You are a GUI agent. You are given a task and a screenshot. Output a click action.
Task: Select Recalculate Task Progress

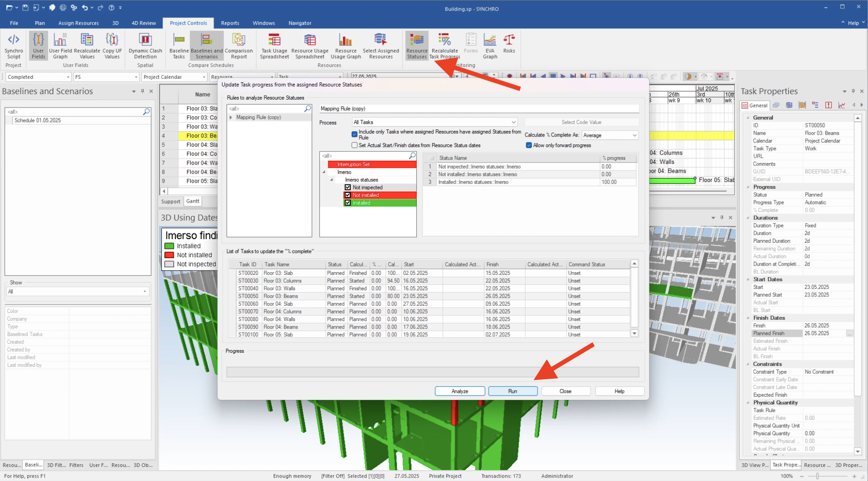point(444,45)
